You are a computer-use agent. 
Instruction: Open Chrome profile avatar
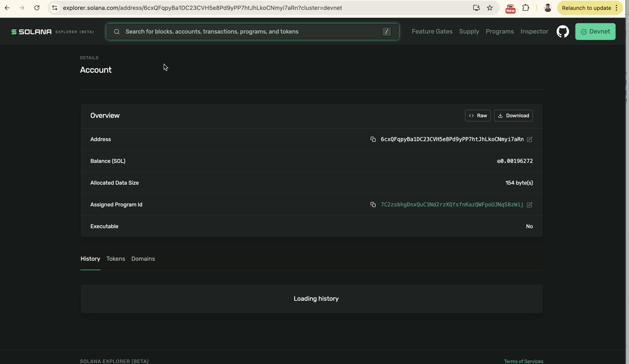tap(548, 8)
